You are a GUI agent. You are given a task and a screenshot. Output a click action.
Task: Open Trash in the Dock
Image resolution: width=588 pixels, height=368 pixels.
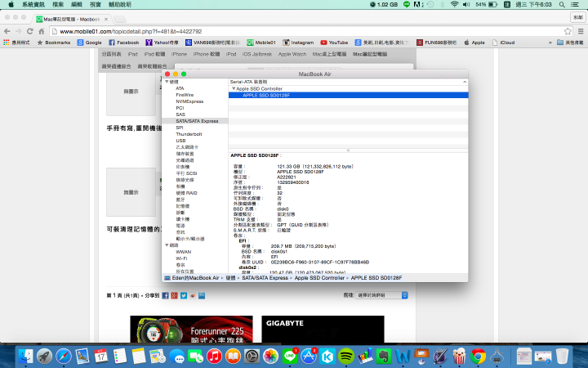pyautogui.click(x=562, y=356)
